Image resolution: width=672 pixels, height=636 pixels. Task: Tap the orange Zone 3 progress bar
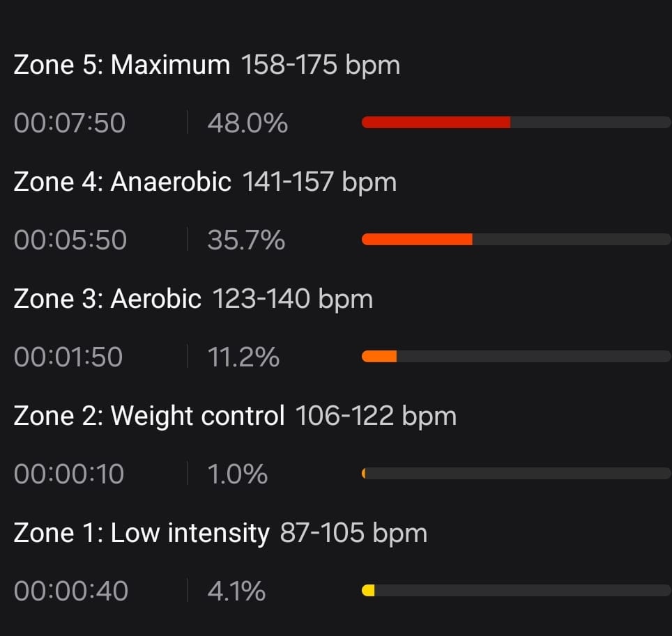point(379,357)
